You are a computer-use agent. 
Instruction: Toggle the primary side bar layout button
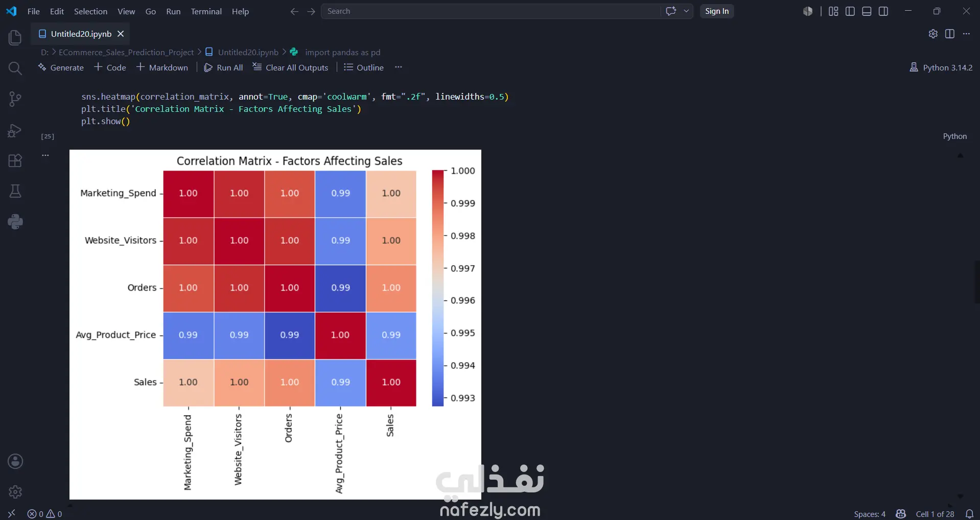(850, 11)
